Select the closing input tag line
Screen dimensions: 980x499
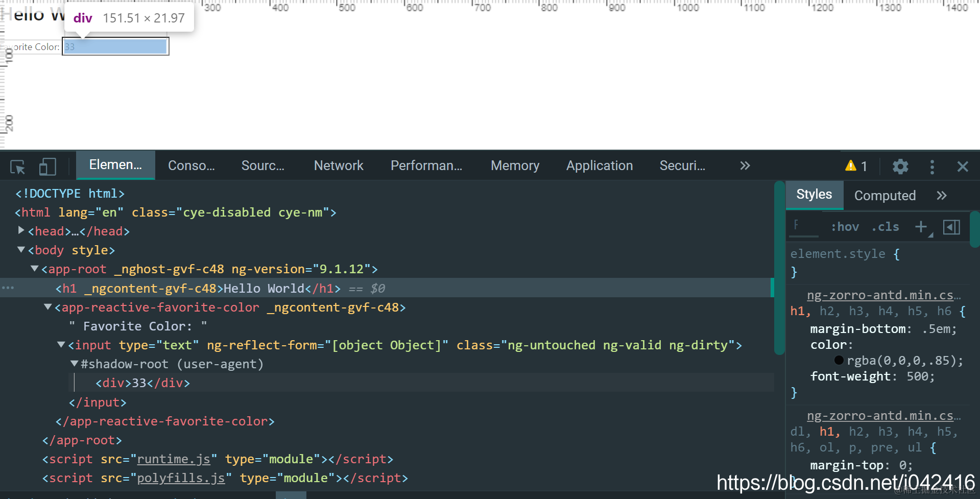click(x=98, y=402)
